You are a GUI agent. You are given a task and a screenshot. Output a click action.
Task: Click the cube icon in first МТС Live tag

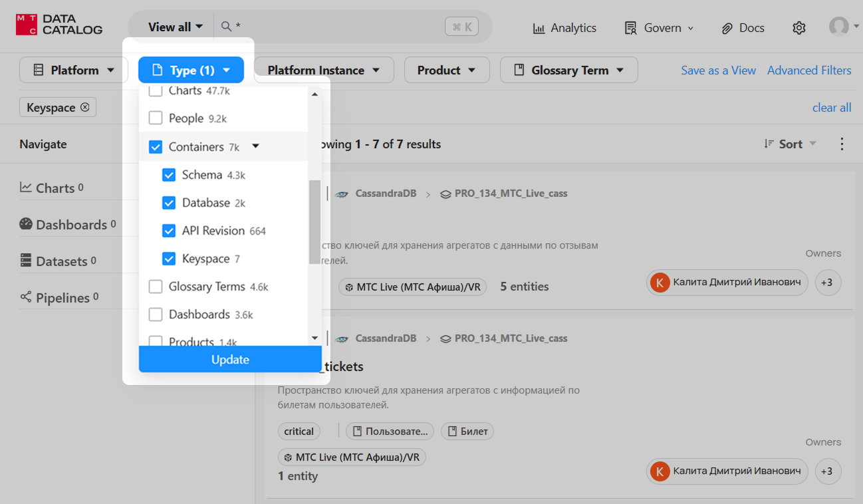[x=349, y=287]
